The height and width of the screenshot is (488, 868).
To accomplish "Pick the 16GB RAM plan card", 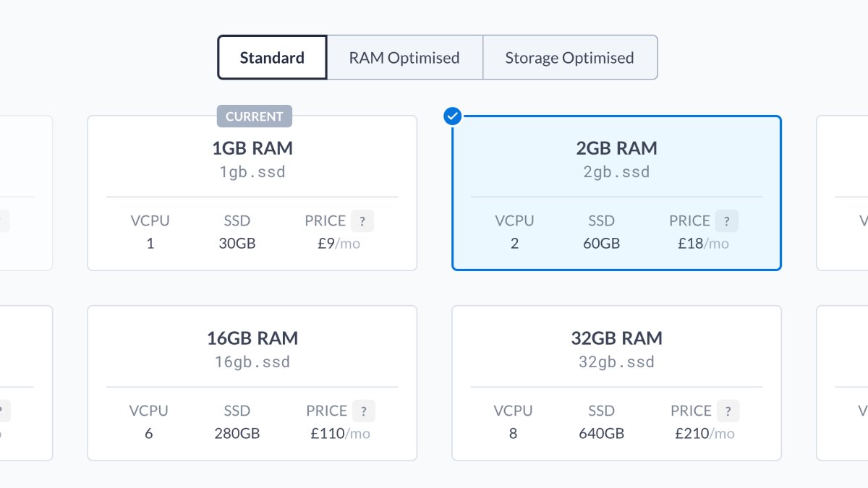I will point(252,383).
